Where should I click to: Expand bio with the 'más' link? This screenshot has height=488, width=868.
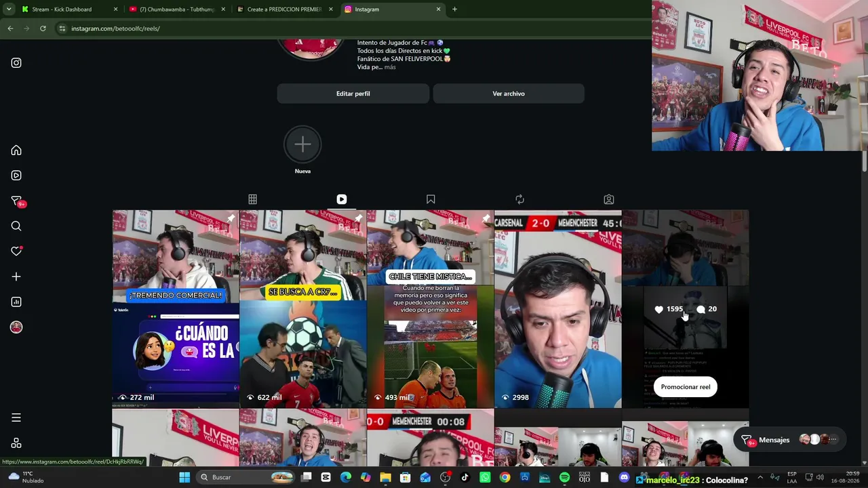pyautogui.click(x=390, y=67)
